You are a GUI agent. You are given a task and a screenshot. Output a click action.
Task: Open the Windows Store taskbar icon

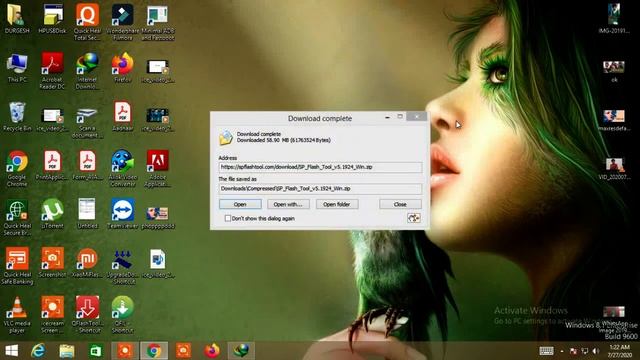click(x=96, y=351)
